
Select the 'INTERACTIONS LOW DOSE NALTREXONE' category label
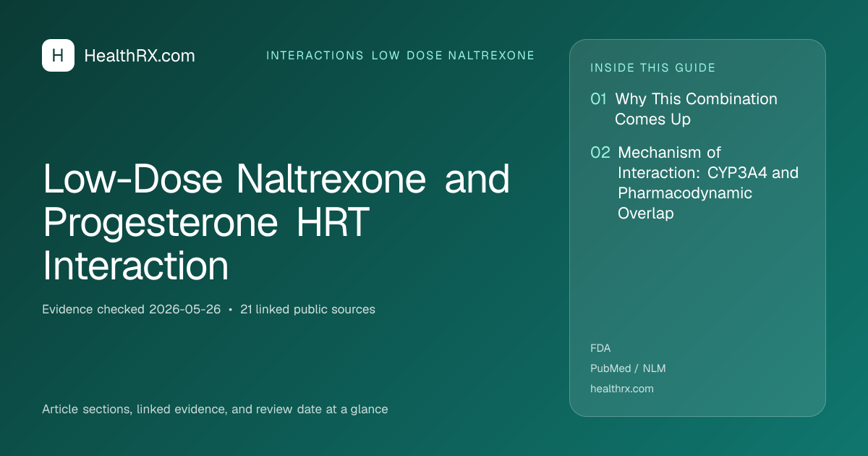tap(401, 56)
